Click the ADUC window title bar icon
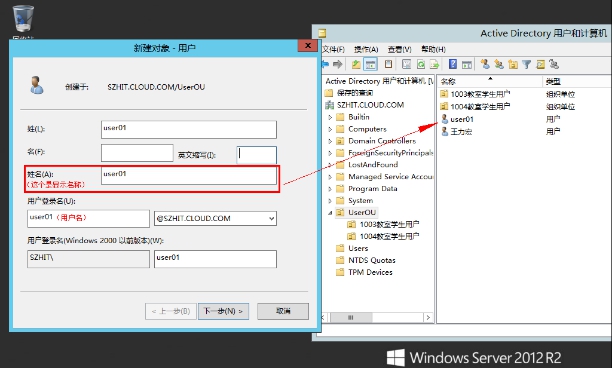612x368 pixels. coord(322,33)
